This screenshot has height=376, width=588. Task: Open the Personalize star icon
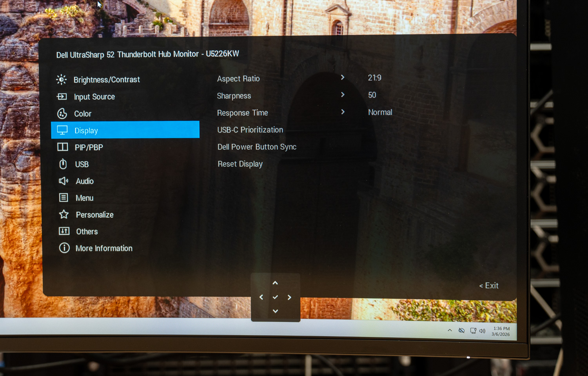(64, 214)
